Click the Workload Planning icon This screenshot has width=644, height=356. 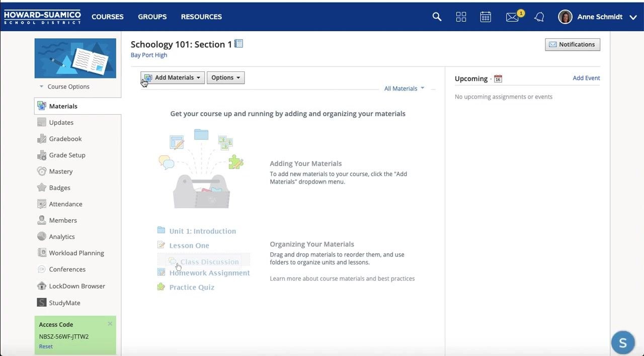pos(42,253)
